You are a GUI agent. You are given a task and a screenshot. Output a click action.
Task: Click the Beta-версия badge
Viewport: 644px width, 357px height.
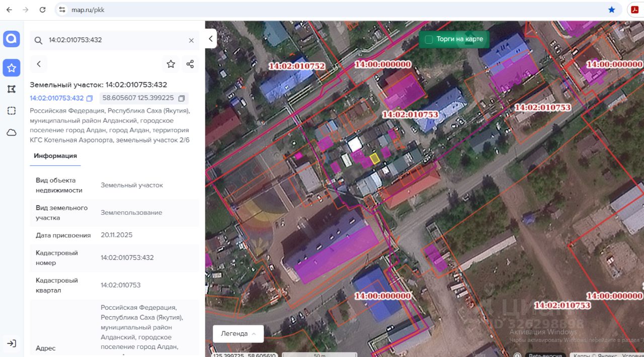(546, 355)
